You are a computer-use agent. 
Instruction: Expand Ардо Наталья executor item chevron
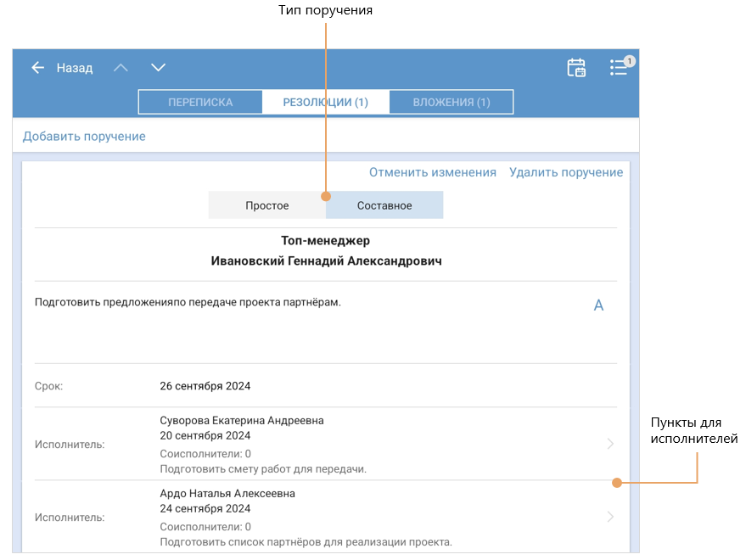(x=610, y=517)
